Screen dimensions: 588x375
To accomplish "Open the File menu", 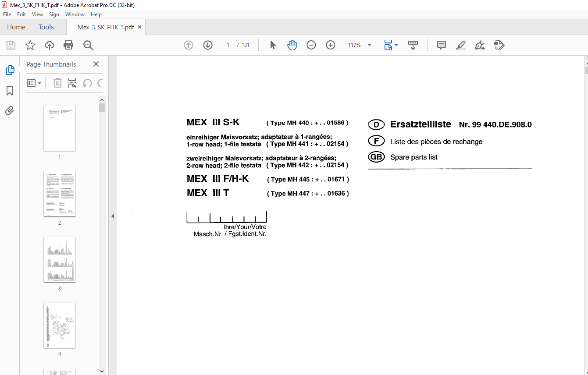I will coord(7,14).
